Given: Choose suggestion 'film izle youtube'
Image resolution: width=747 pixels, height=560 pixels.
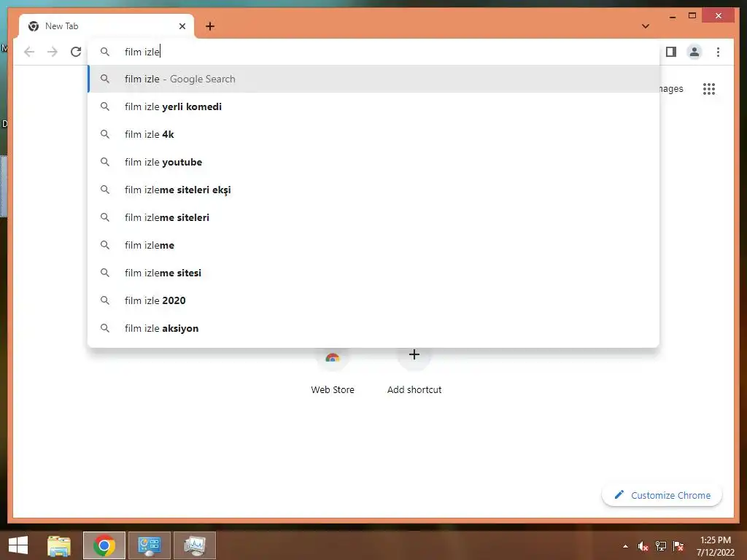Looking at the screenshot, I should tap(374, 162).
